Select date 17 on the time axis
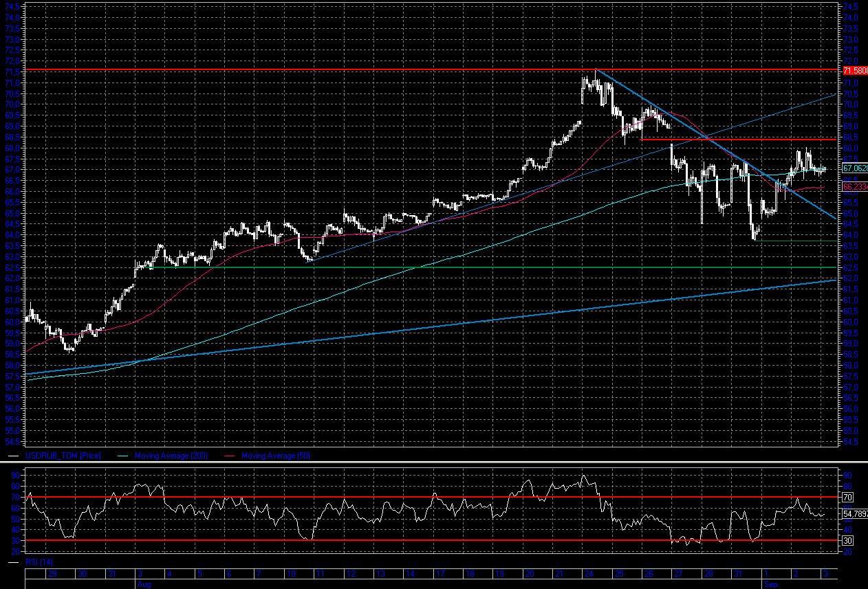 tap(439, 573)
